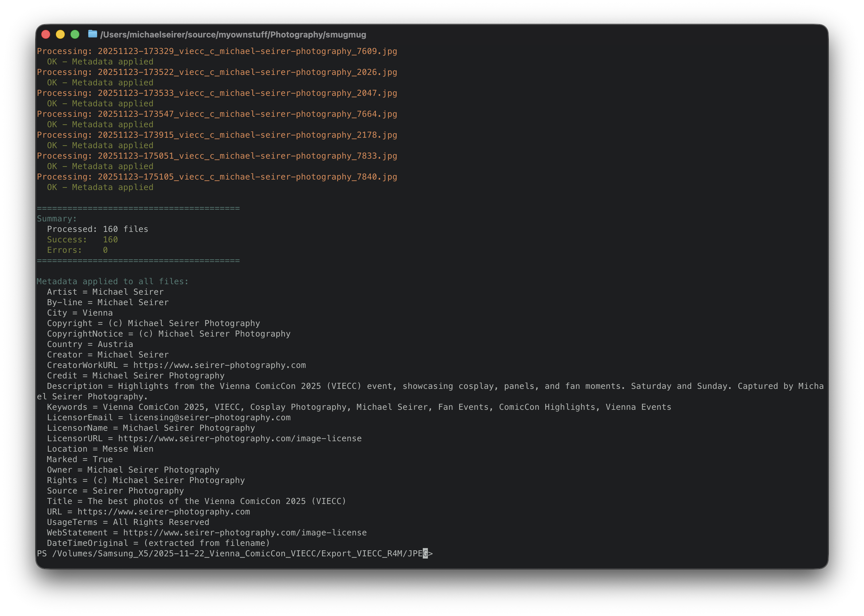Click the Summary heading text

coord(56,219)
